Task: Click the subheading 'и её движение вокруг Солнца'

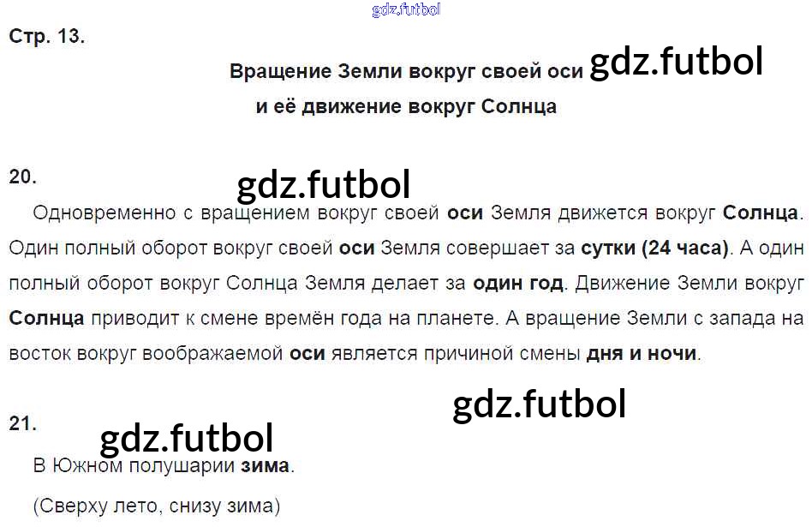Action: pos(406,106)
